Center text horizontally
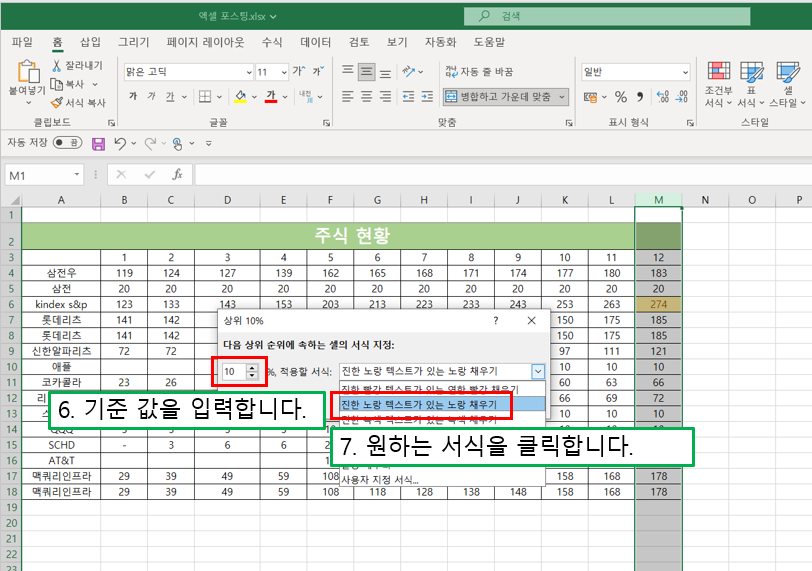This screenshot has height=571, width=812. click(x=367, y=96)
